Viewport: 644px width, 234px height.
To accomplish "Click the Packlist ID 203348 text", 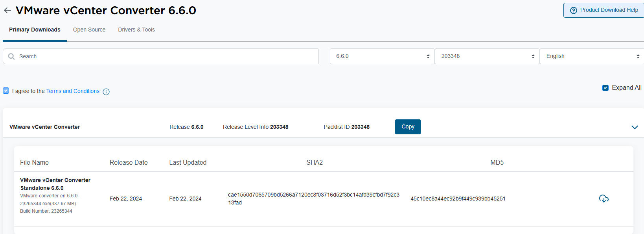I will [347, 127].
